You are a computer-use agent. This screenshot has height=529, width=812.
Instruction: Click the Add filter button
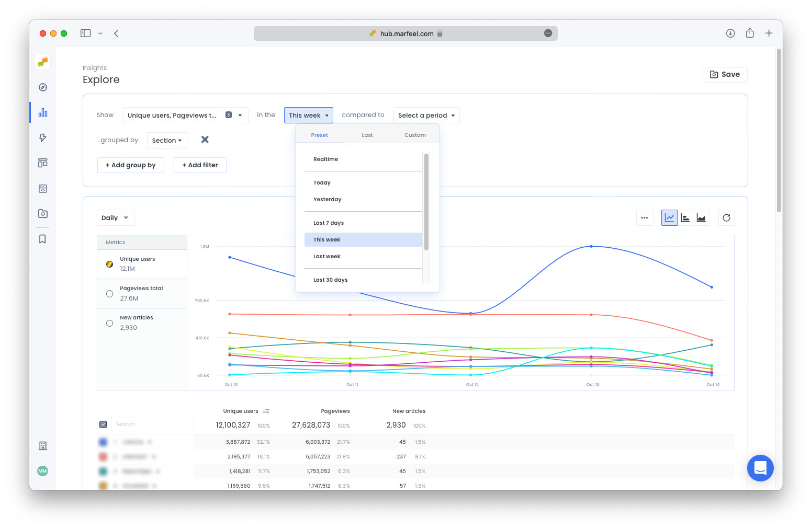pos(200,165)
